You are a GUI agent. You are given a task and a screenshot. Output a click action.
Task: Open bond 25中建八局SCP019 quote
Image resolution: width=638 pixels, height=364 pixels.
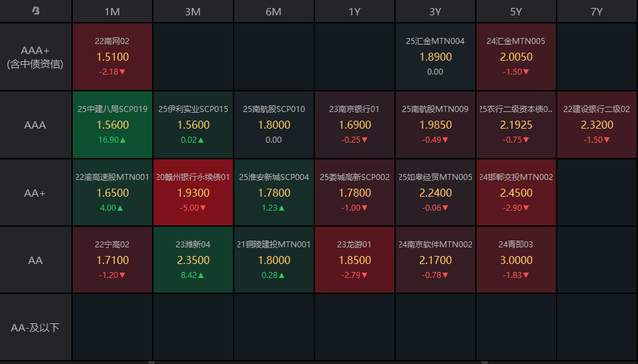112,125
